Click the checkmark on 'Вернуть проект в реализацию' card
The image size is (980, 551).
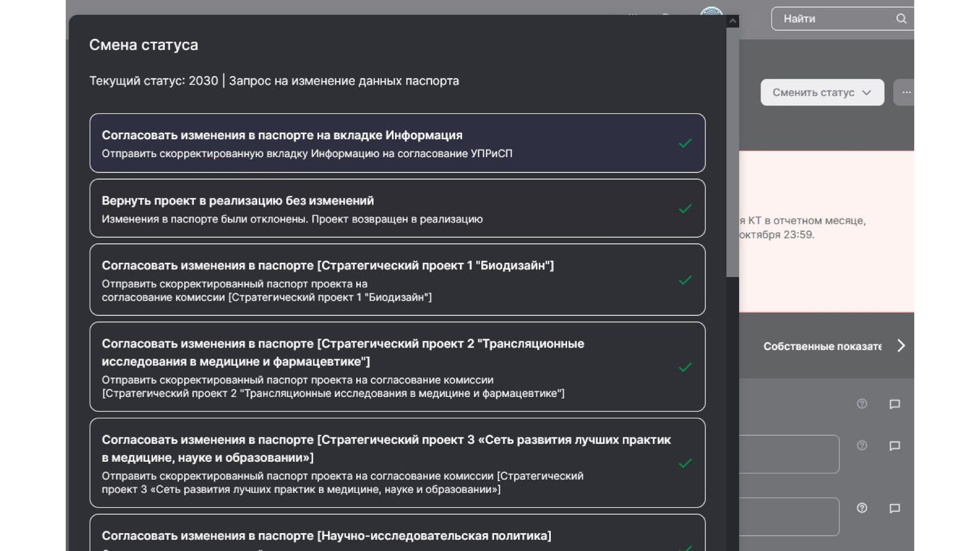point(685,209)
